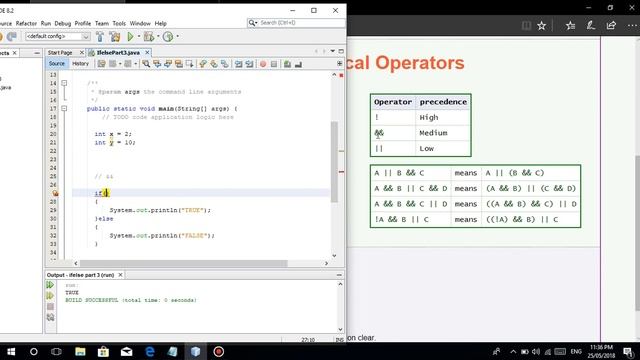Switch to the Start Page tab
The width and height of the screenshot is (640, 360).
pos(60,53)
